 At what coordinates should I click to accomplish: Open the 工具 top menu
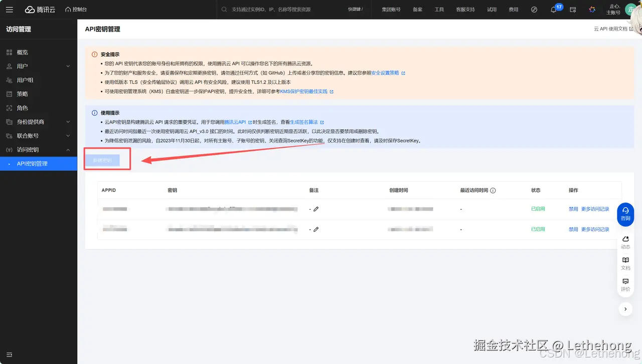pos(439,10)
